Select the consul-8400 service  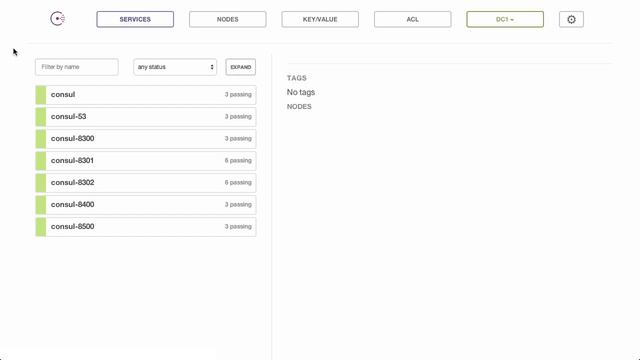coord(146,205)
